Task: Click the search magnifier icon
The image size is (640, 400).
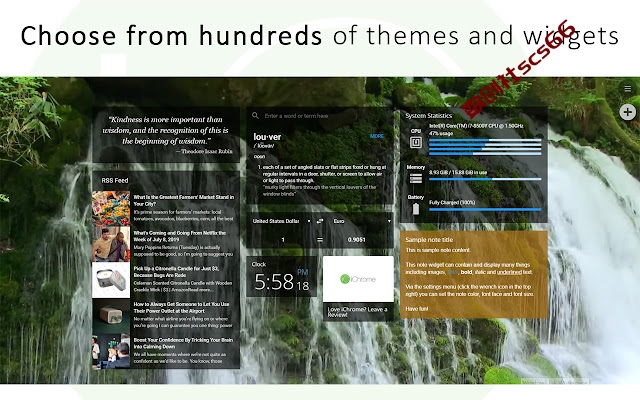Action: click(x=255, y=116)
